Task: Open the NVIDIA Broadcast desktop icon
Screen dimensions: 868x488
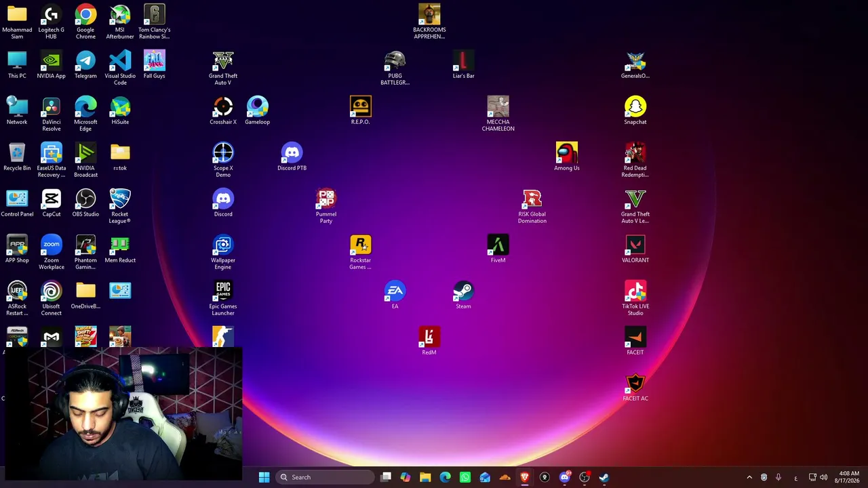Action: click(x=85, y=159)
